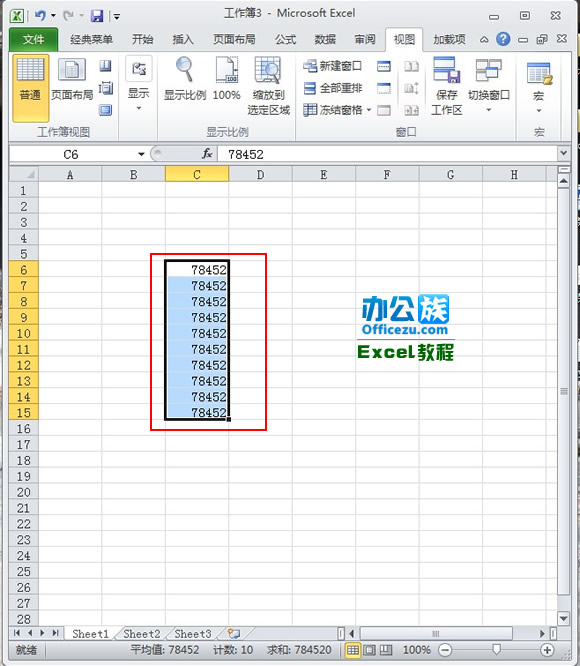Click status bar sum 求和: 784520
This screenshot has width=580, height=666.
(x=299, y=649)
